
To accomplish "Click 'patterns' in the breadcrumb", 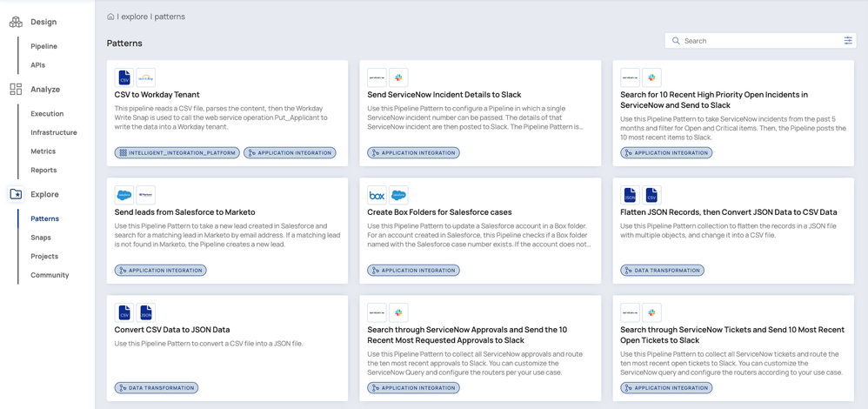I will [170, 17].
